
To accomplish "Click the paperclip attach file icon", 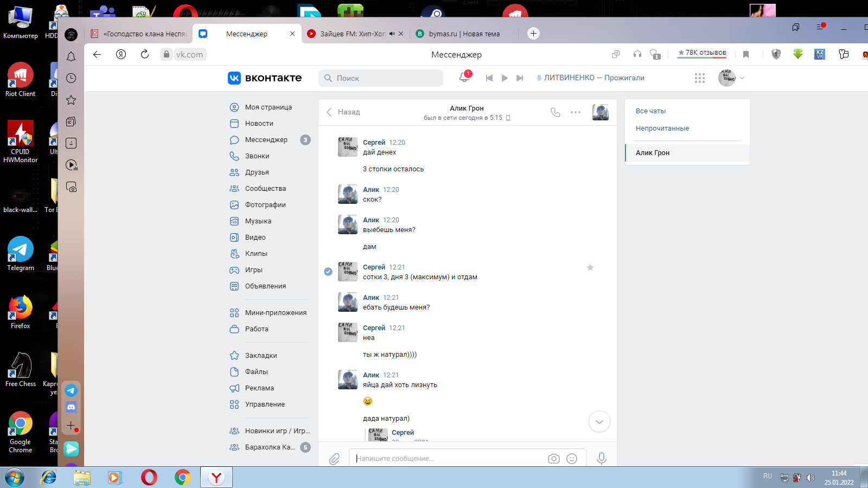I will (334, 459).
